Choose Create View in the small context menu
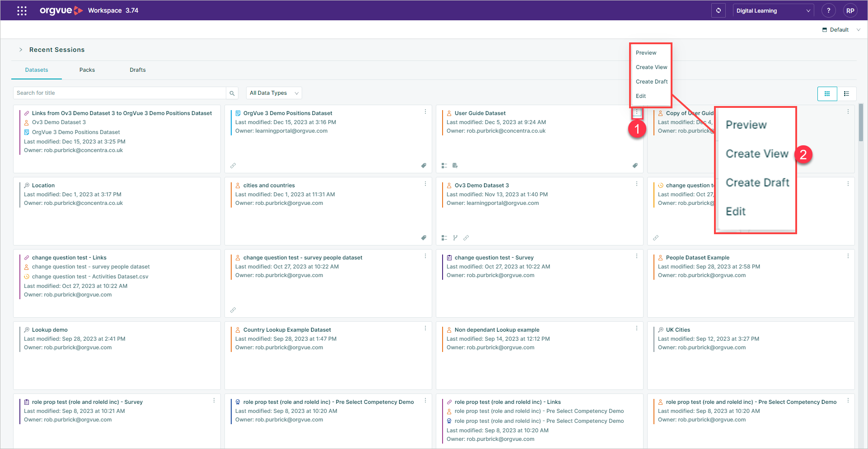The width and height of the screenshot is (868, 449). point(651,67)
